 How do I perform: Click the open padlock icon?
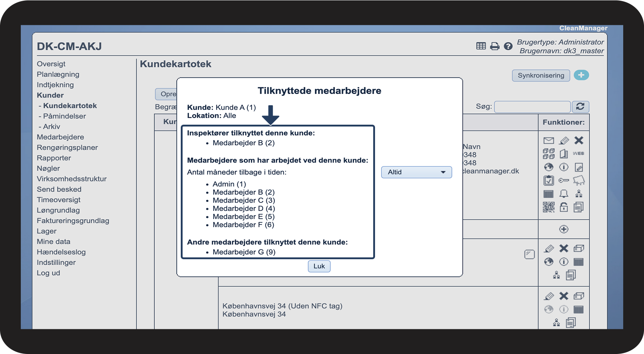pos(564,207)
